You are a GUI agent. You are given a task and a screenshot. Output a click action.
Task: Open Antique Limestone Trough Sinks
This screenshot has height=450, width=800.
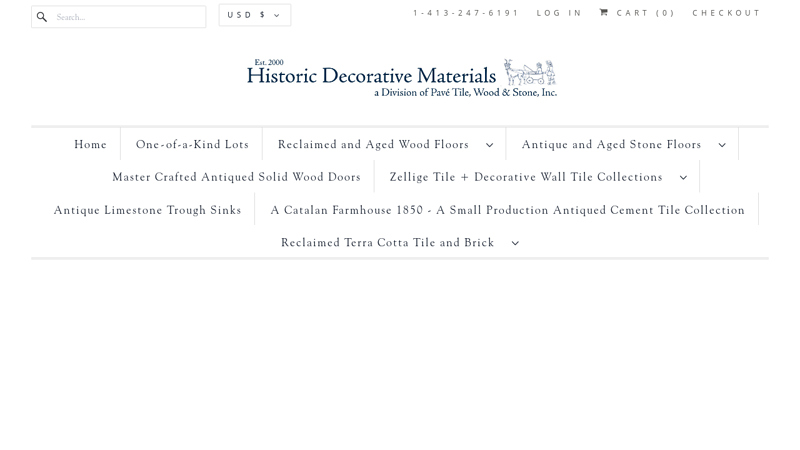(147, 210)
